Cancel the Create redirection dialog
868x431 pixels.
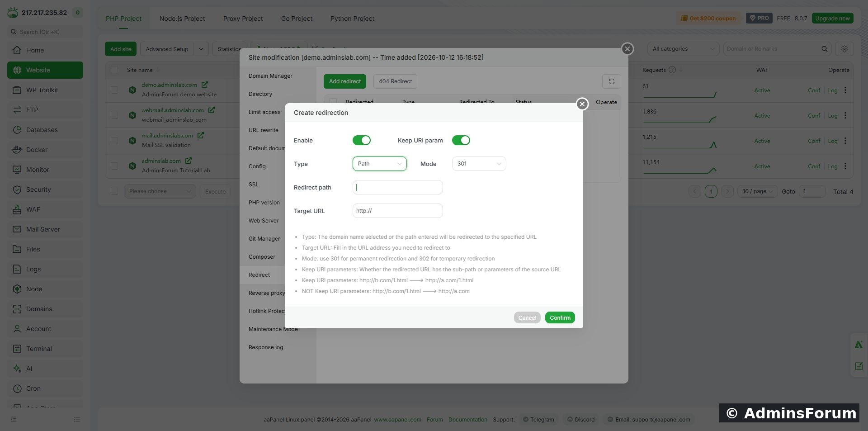(x=527, y=317)
